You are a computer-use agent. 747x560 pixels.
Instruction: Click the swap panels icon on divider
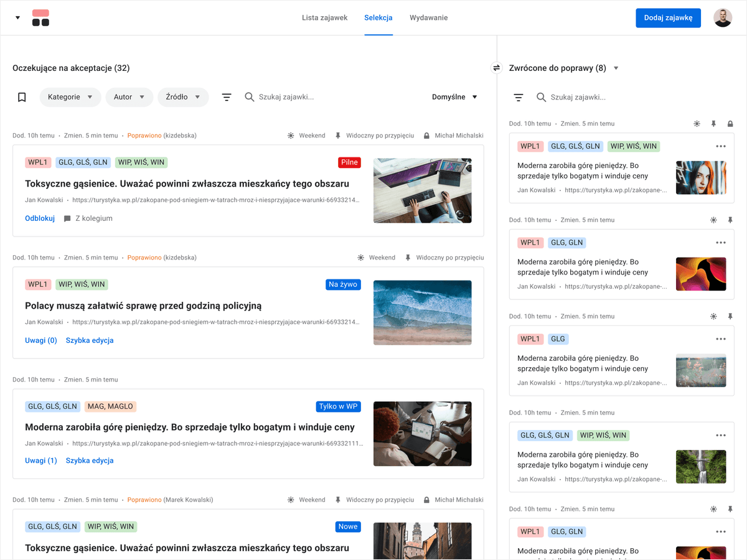point(497,68)
